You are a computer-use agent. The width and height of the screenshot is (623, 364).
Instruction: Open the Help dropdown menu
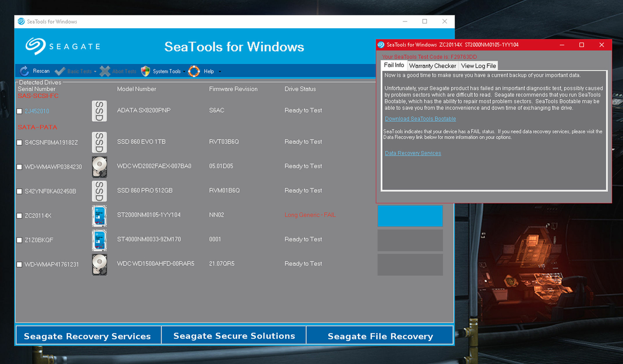click(205, 71)
